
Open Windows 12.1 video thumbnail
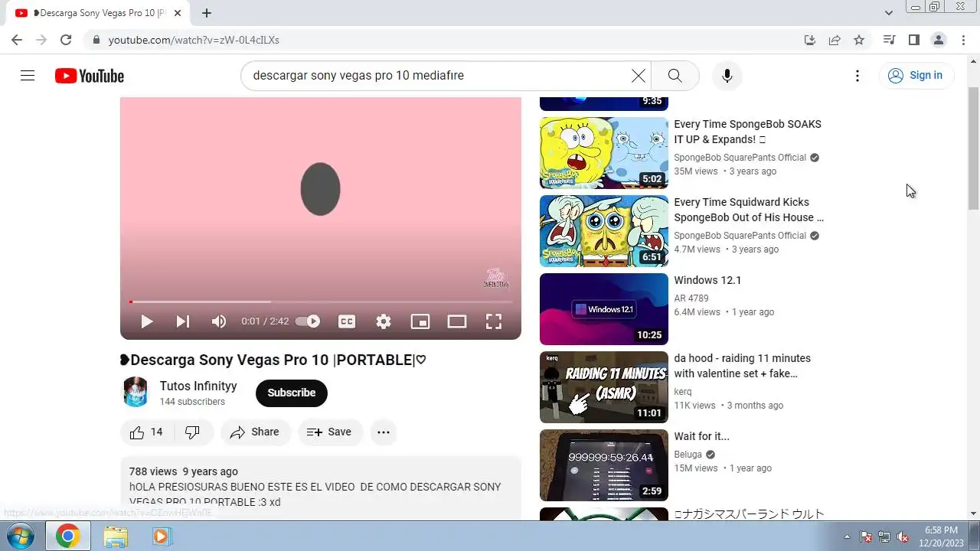[x=604, y=309]
